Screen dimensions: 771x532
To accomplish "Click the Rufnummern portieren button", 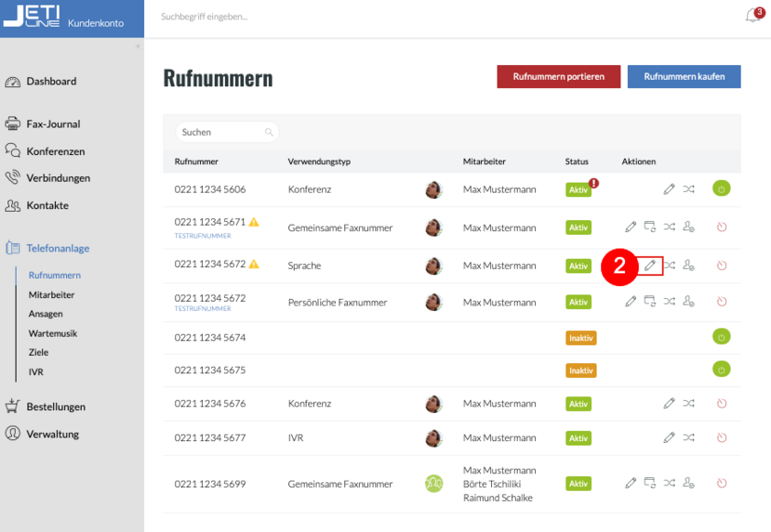I will [x=558, y=77].
